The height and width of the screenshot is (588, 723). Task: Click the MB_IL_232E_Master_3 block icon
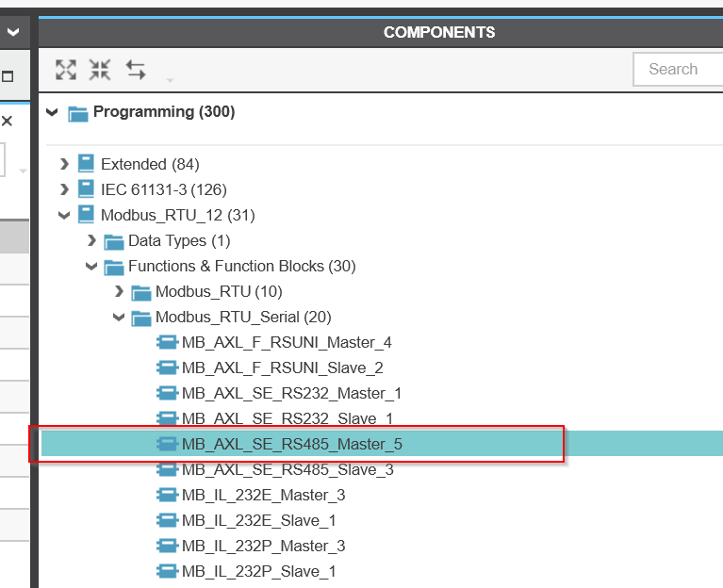[167, 495]
